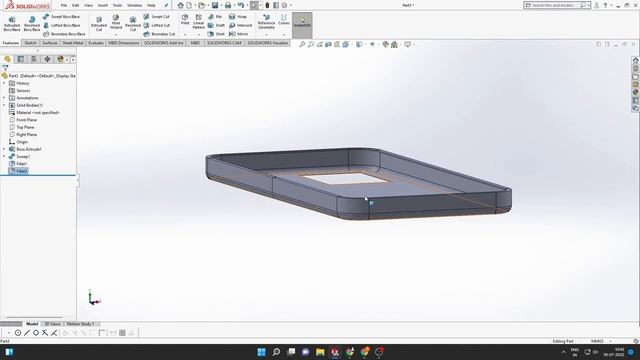Open the DimXpertManager panel tab
The width and height of the screenshot is (640, 360).
pos(47,59)
